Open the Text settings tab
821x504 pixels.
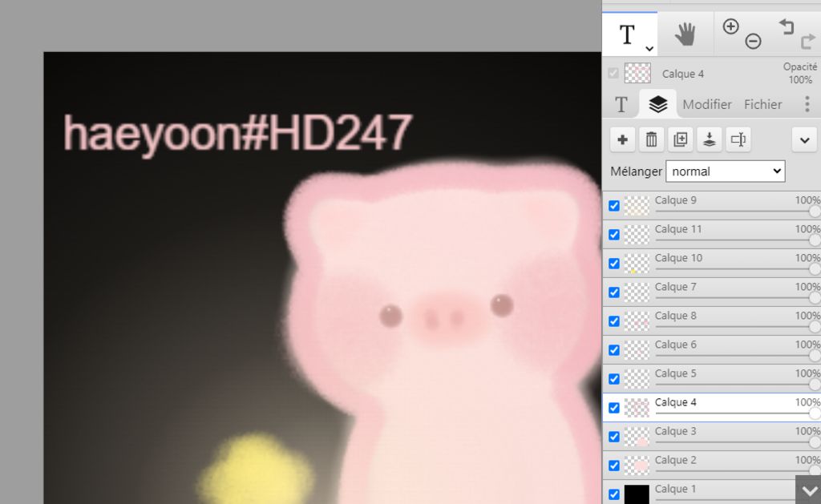pyautogui.click(x=621, y=104)
